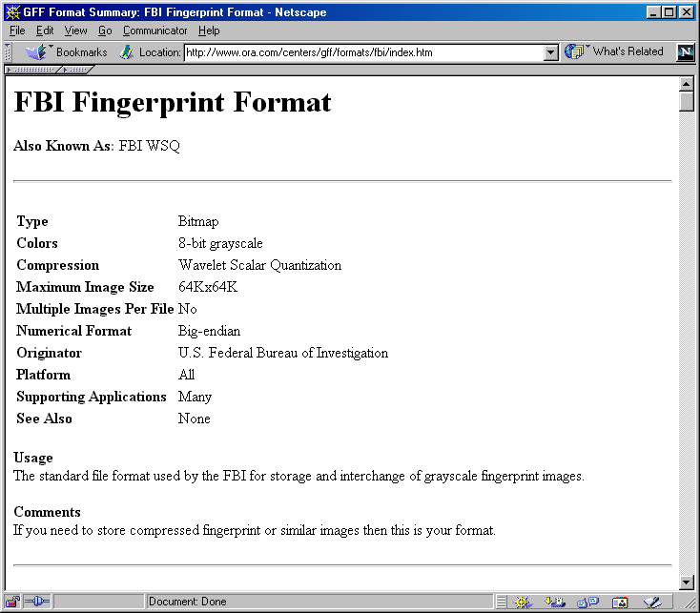Click the Netscape window title bar icon
This screenshot has width=700, height=613.
12,12
